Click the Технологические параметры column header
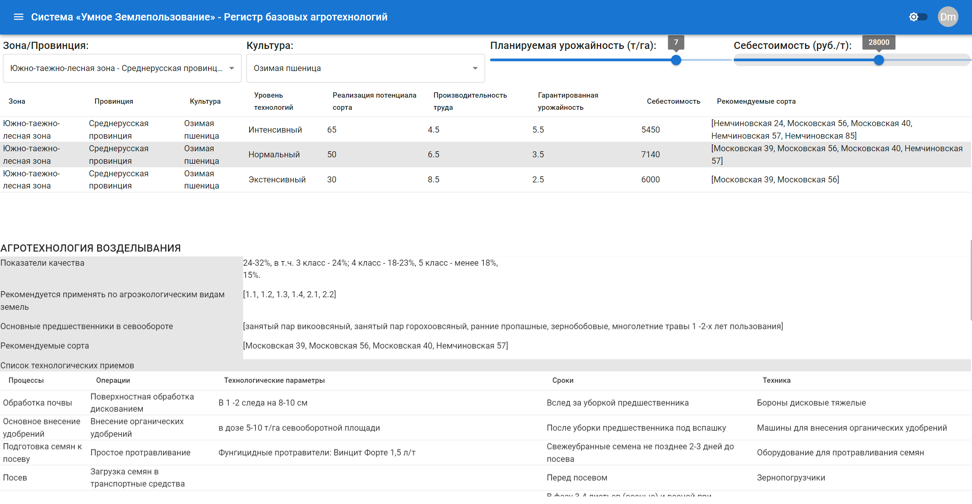Screen dimensions: 972x504 coord(274,380)
